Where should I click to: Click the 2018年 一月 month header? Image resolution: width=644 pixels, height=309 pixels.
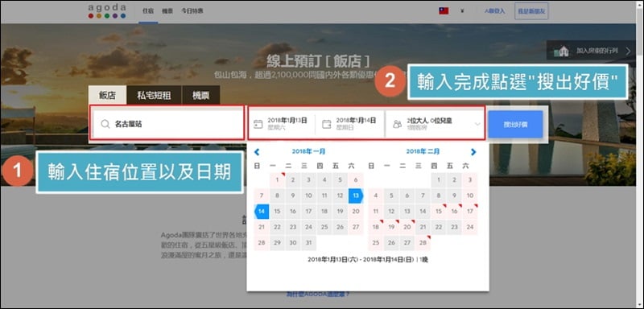click(x=308, y=151)
